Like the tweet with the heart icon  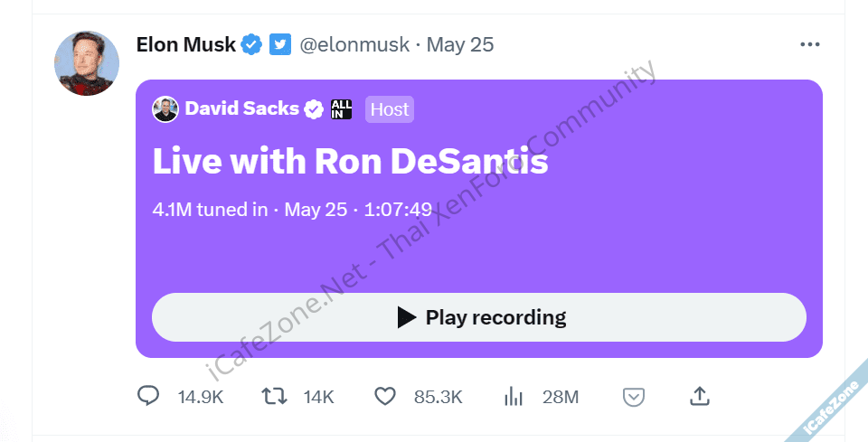386,396
